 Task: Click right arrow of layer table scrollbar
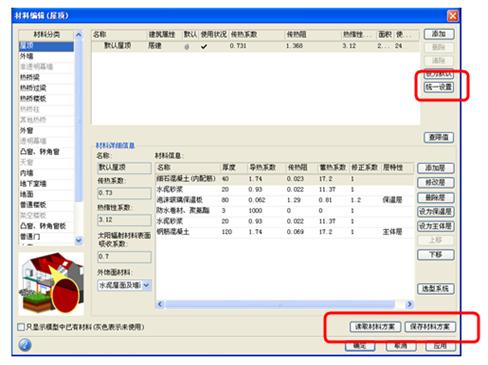(x=409, y=304)
